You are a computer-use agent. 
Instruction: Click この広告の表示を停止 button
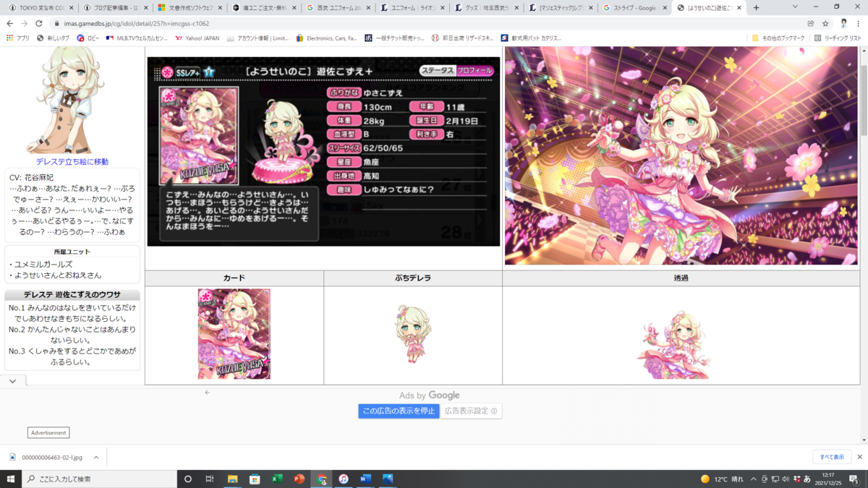click(x=399, y=411)
